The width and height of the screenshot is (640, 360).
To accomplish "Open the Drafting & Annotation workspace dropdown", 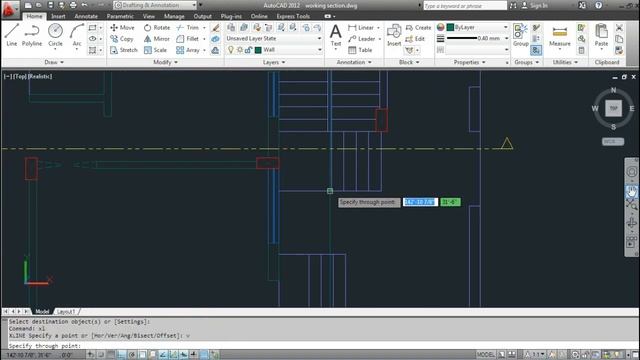I will 155,5.
